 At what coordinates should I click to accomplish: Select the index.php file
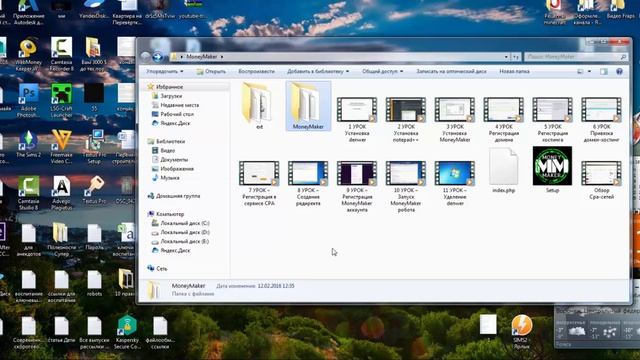[504, 171]
